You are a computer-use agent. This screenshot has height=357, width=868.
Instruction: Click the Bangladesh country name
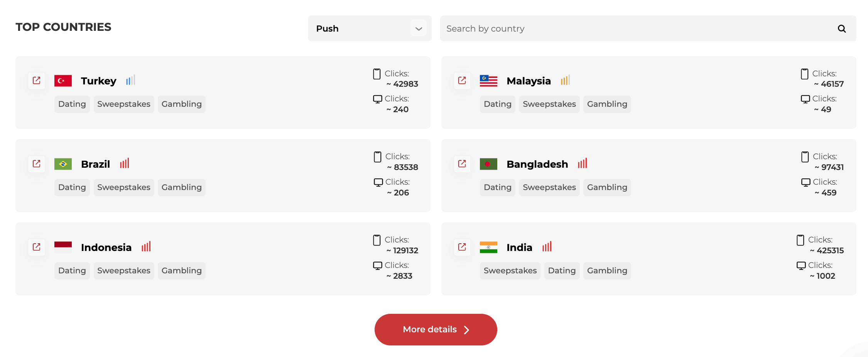click(537, 164)
